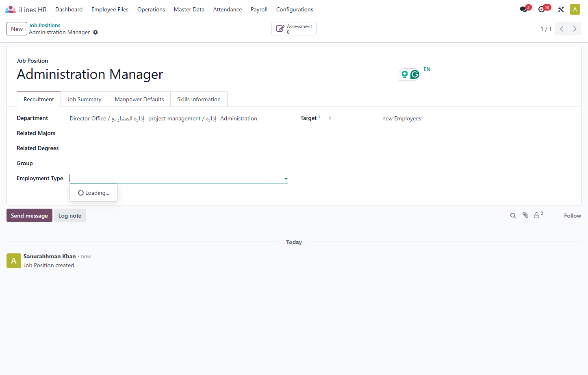Viewport: 588px width, 375px height.
Task: Click Sanurahhman Khan's avatar in chatter
Action: [x=14, y=261]
